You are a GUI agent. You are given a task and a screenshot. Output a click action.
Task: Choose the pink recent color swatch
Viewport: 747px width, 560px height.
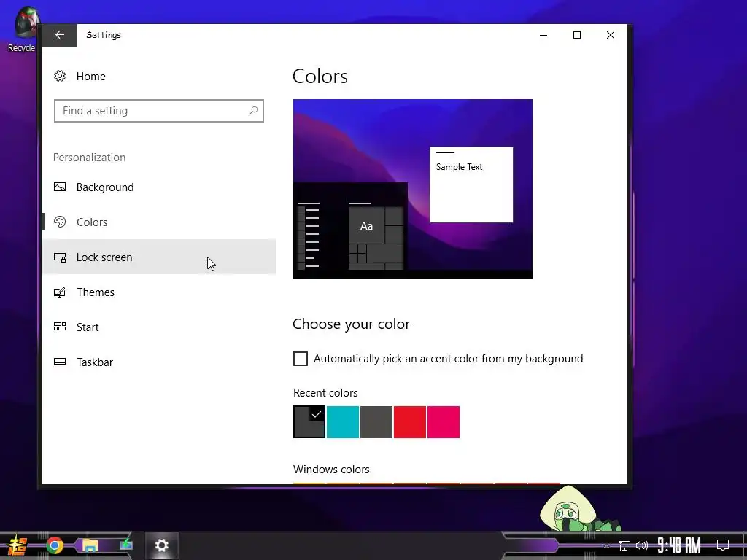coord(444,422)
